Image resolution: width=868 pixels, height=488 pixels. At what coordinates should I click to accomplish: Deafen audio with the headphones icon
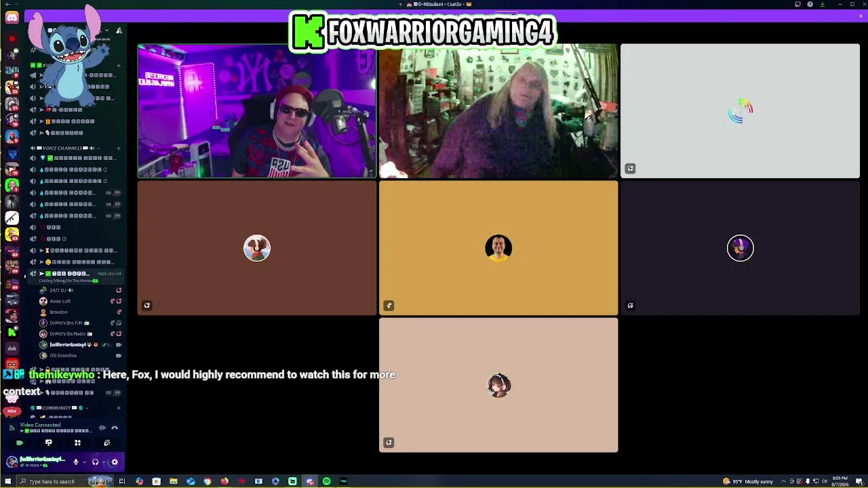coord(95,462)
